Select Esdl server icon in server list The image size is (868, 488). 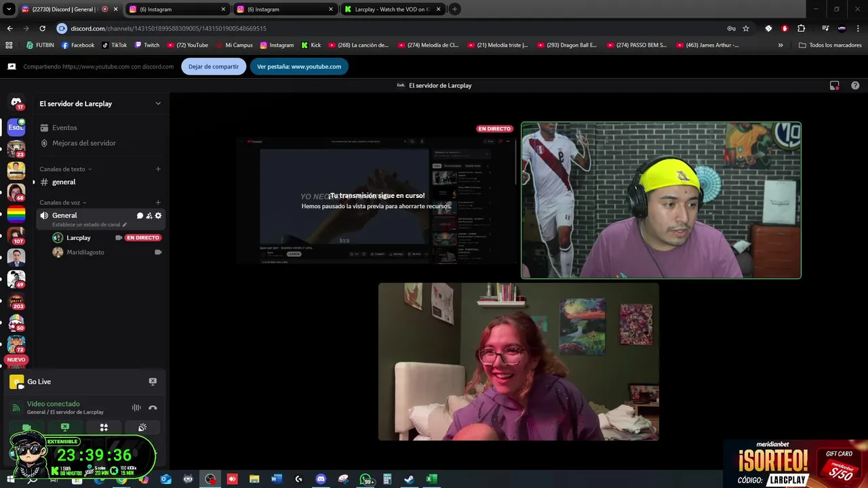[x=16, y=127]
